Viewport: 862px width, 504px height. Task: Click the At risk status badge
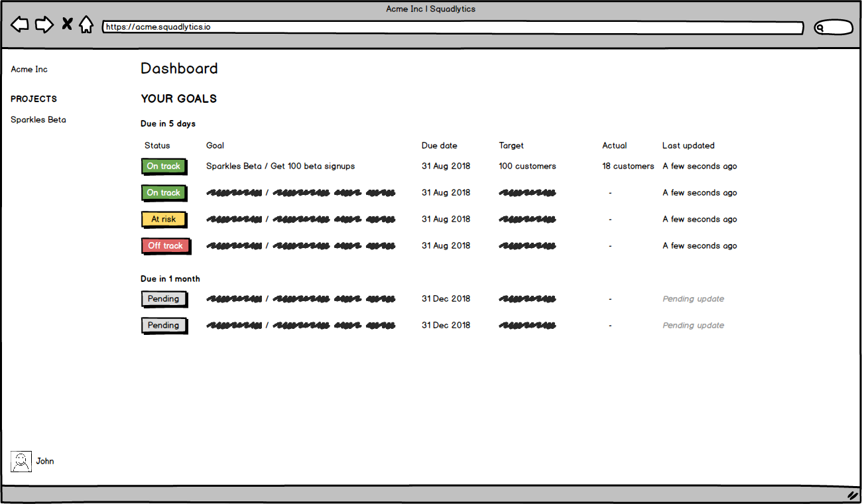[x=164, y=219]
